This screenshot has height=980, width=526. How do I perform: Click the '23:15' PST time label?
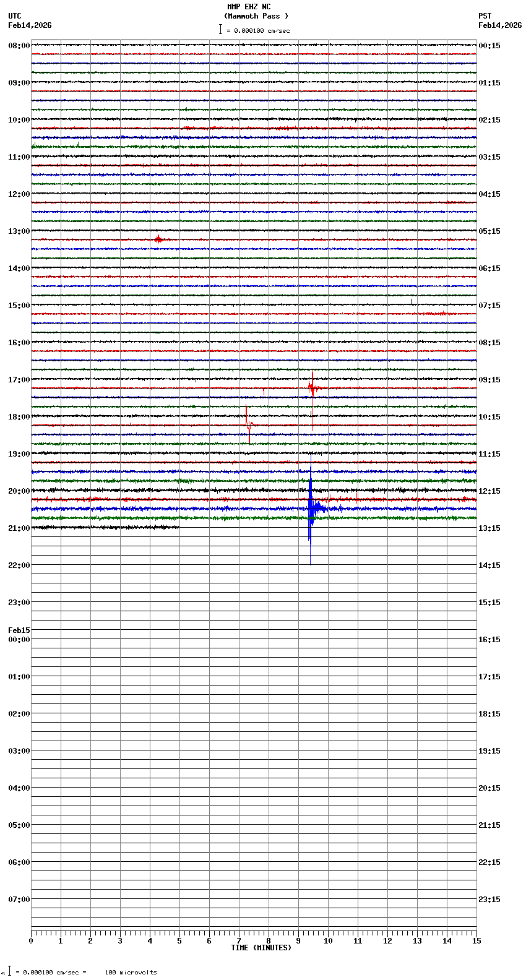click(x=489, y=900)
